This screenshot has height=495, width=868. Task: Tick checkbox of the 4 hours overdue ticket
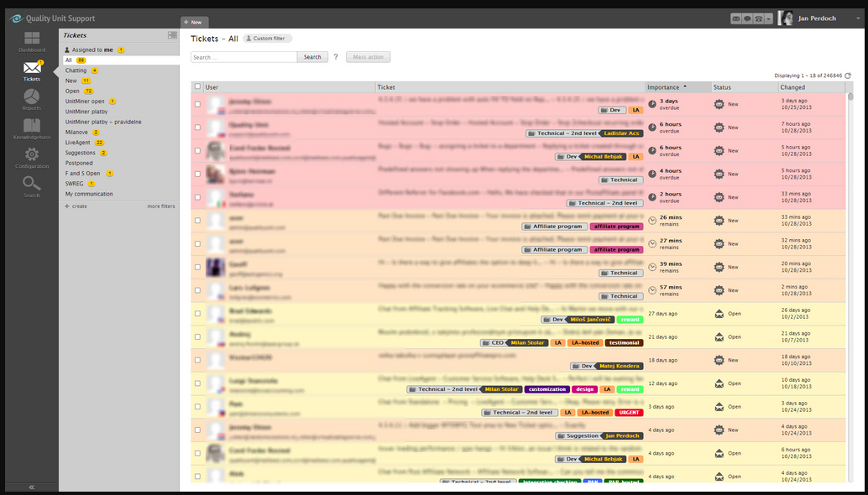coord(197,174)
